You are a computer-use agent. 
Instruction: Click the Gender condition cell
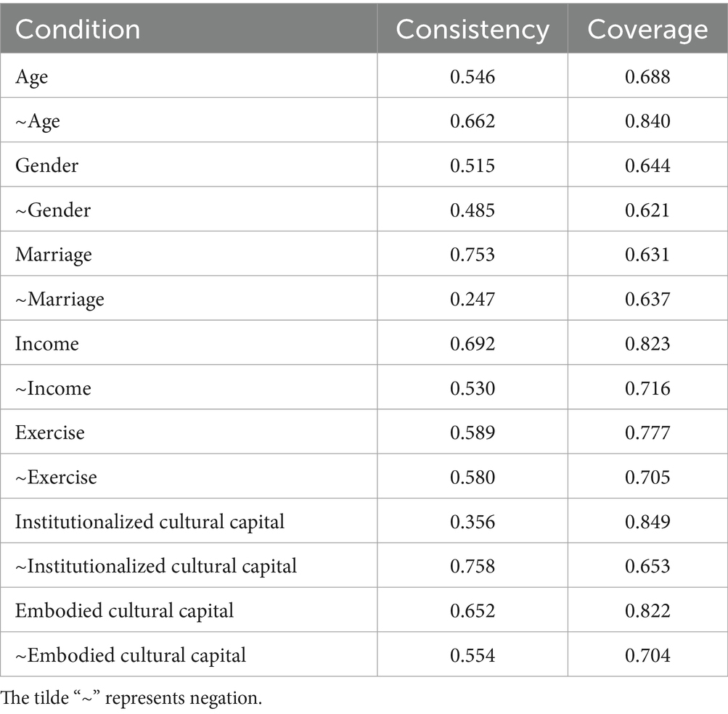46,165
